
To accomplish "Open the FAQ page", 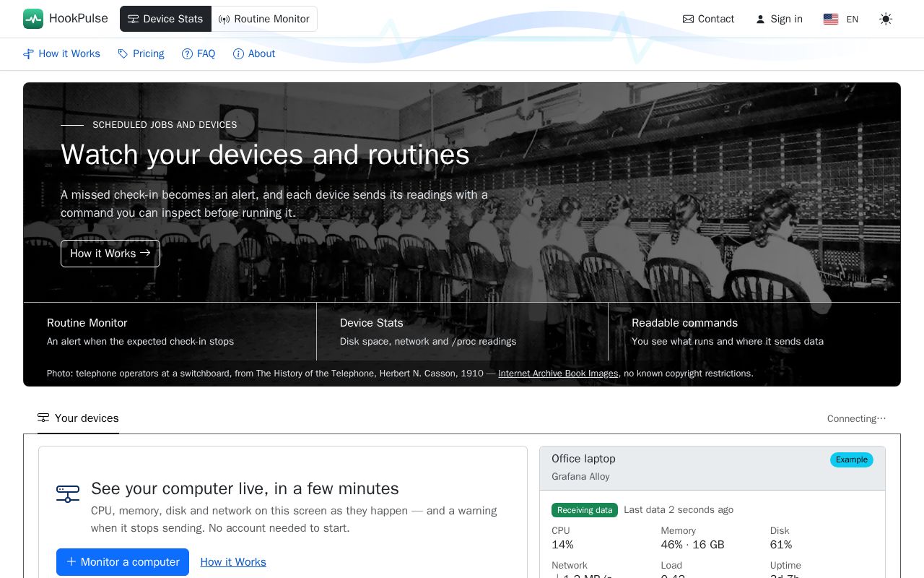I will (x=199, y=53).
